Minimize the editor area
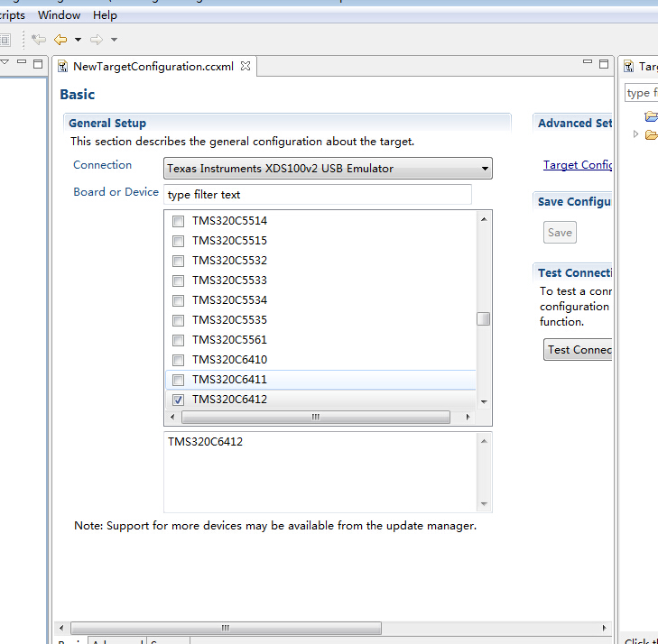The width and height of the screenshot is (658, 644). tap(588, 62)
